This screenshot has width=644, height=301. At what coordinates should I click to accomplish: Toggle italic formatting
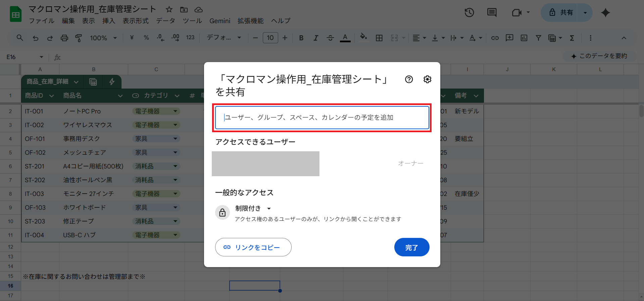[x=315, y=38]
